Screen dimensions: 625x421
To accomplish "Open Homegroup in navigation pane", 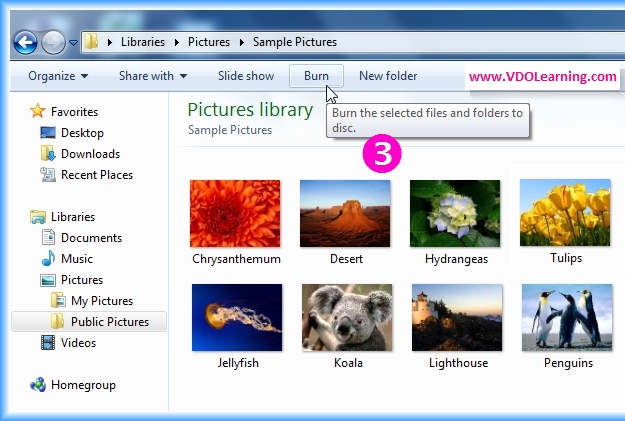I will (83, 385).
